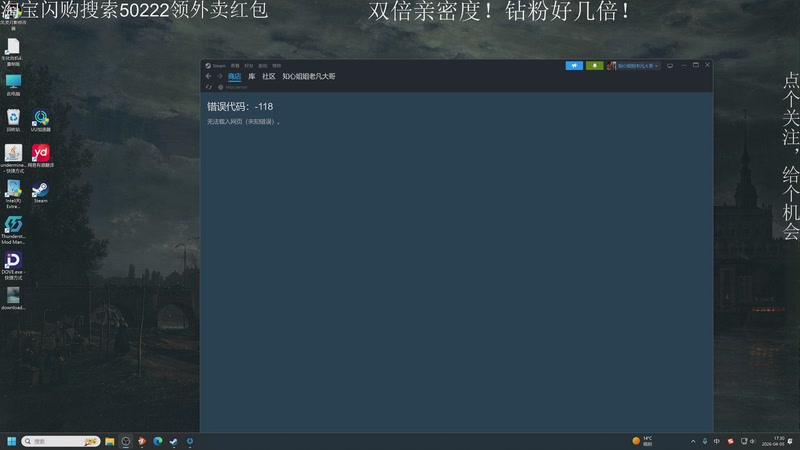Click the taskbar search box

[60, 441]
